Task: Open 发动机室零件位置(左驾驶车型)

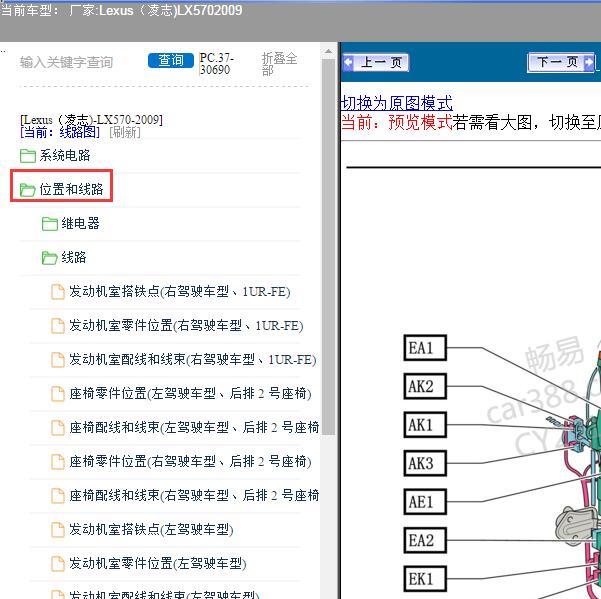Action: tap(158, 563)
